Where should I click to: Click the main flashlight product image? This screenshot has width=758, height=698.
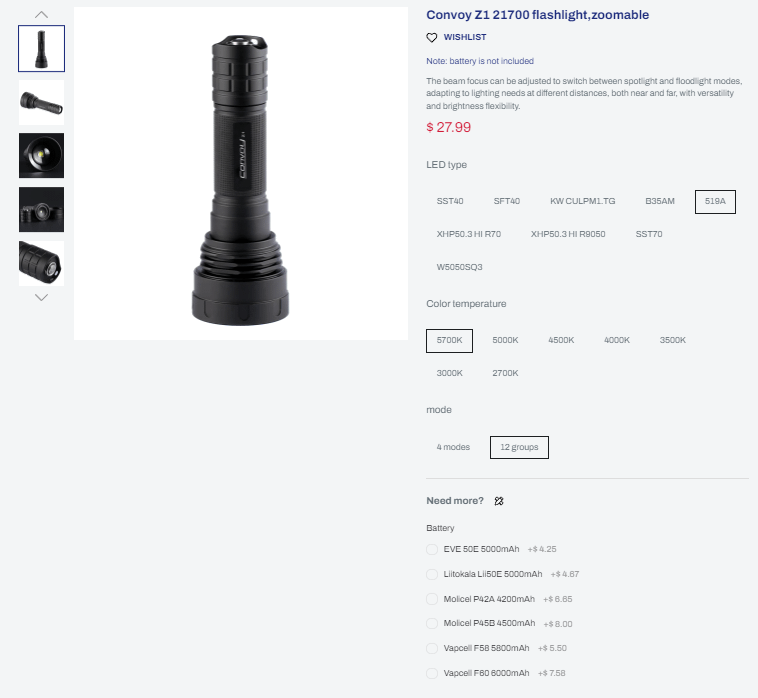pyautogui.click(x=241, y=174)
